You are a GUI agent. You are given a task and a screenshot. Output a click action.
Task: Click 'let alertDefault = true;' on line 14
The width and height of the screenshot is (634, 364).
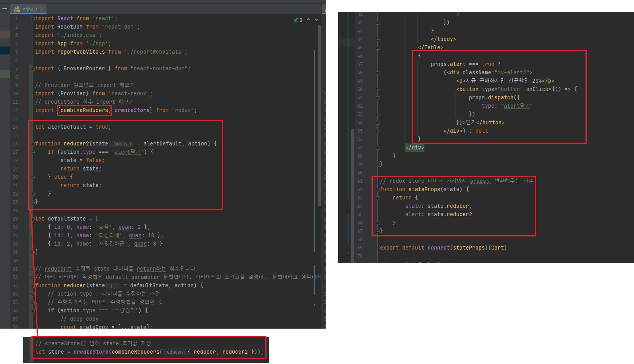[73, 127]
